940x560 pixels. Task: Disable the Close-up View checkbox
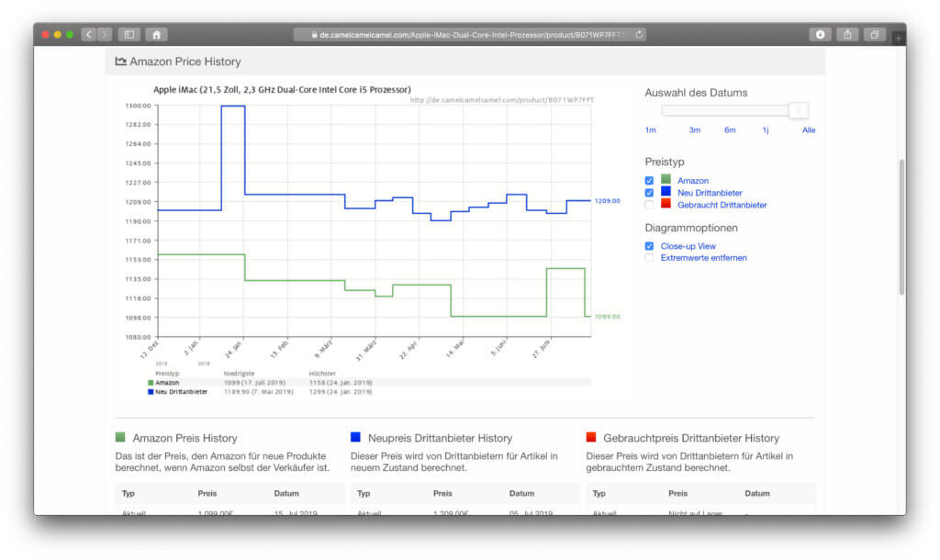(x=650, y=246)
